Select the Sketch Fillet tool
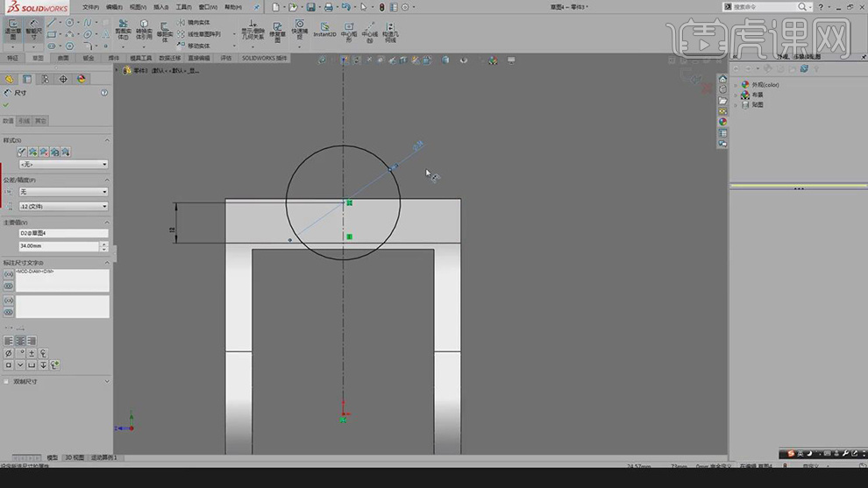The image size is (868, 488). pos(88,46)
